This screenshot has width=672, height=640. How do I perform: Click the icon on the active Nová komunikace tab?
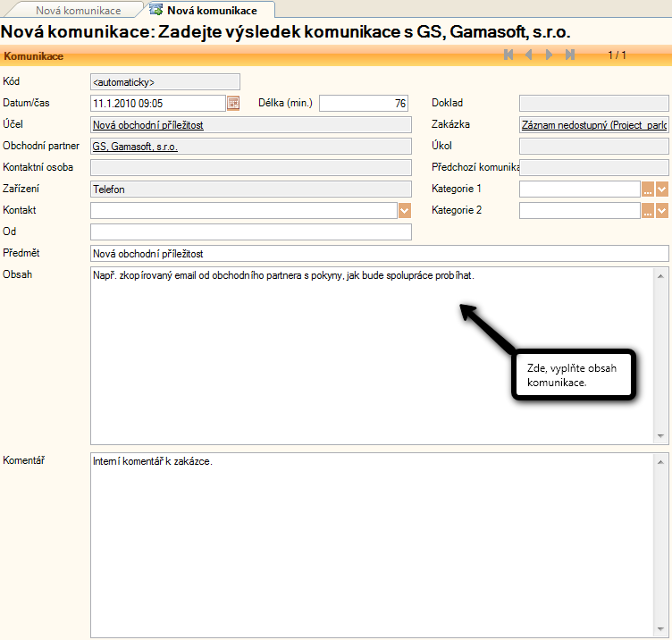156,11
